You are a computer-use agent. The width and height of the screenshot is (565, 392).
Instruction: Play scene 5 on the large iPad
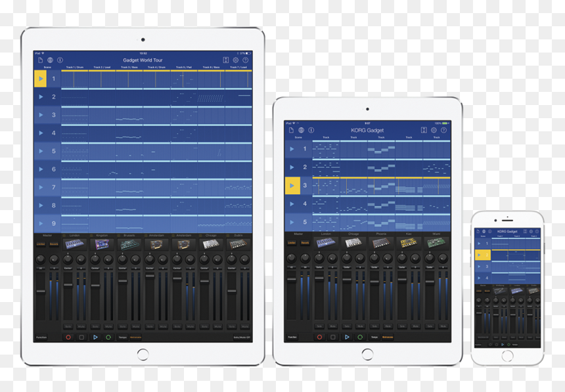click(41, 151)
